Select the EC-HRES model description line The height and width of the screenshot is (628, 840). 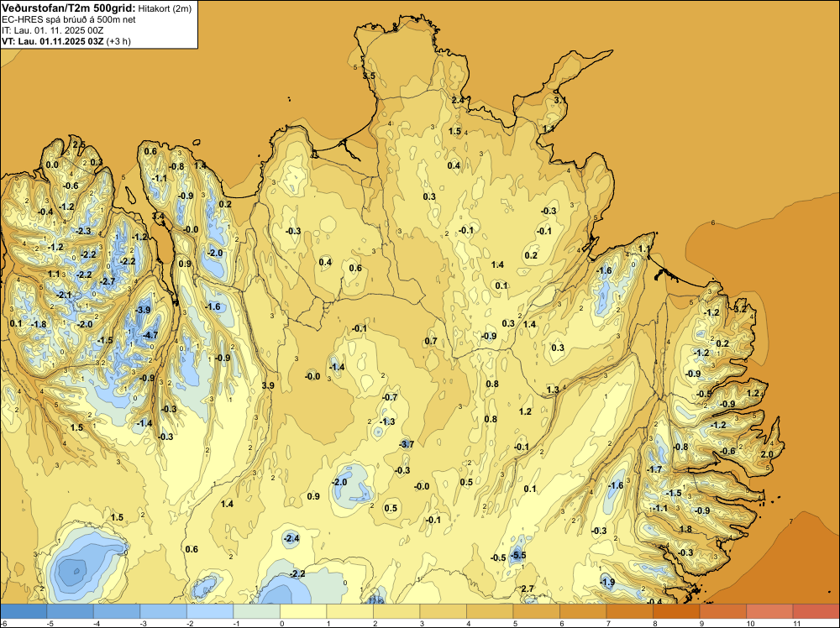click(69, 19)
